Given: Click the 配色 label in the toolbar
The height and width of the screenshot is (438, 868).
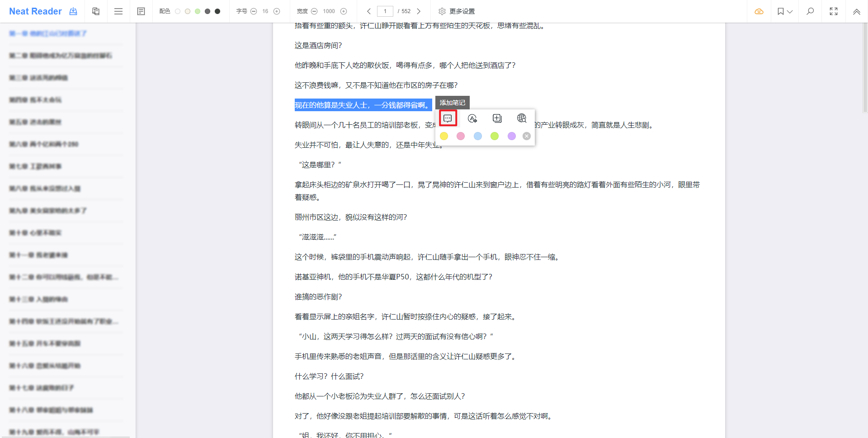Looking at the screenshot, I should (x=165, y=11).
